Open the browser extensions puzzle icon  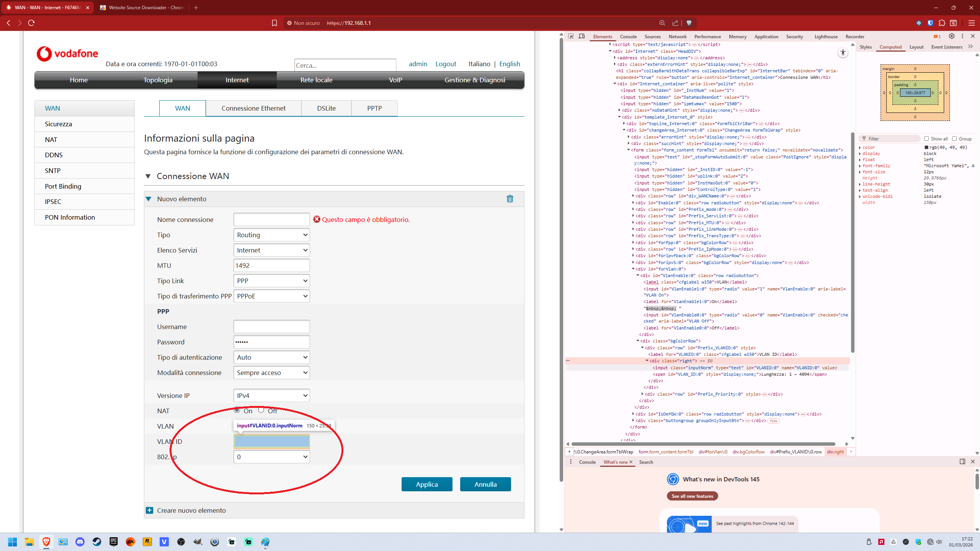[942, 23]
